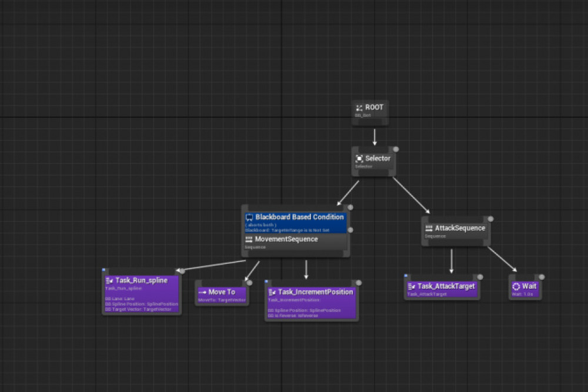Click execution index badge on Move To
This screenshot has height=392, width=588.
tap(249, 283)
